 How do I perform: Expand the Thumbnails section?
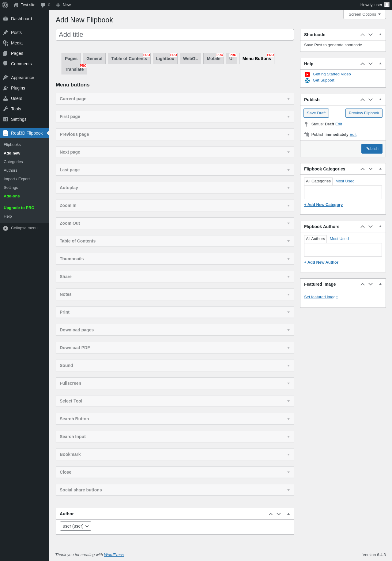click(x=175, y=259)
